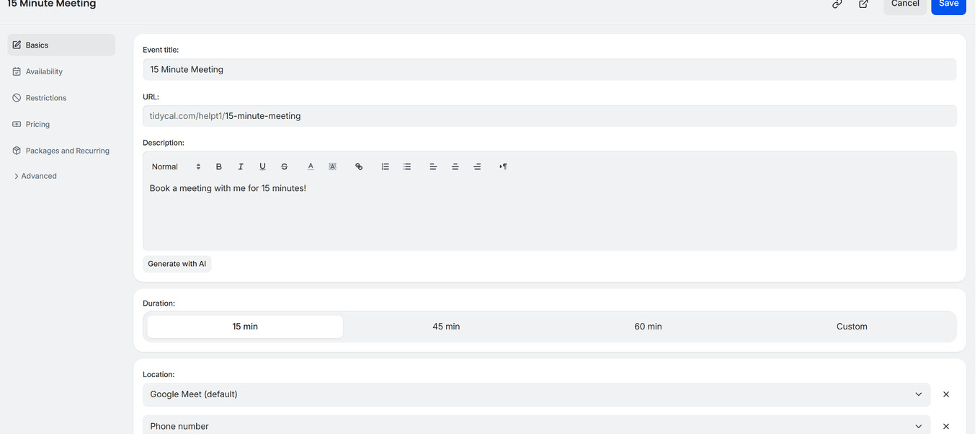This screenshot has width=980, height=434.
Task: Click the Generate with AI button
Action: click(177, 263)
